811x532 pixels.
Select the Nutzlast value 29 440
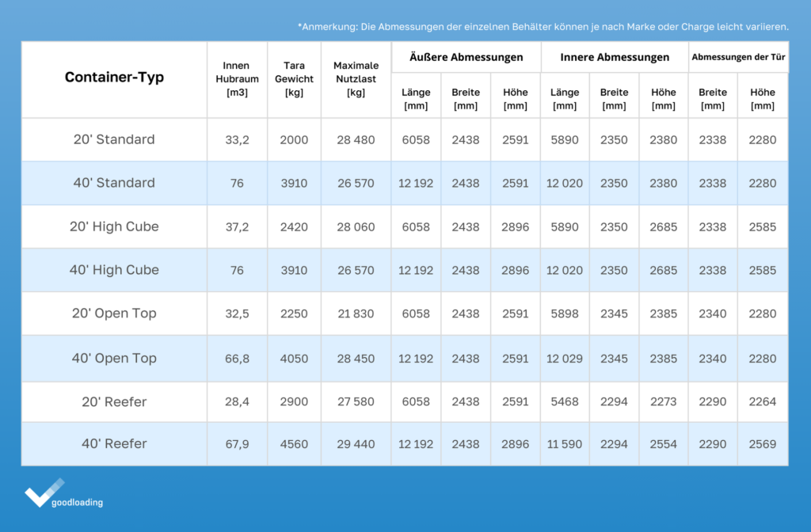tap(356, 444)
